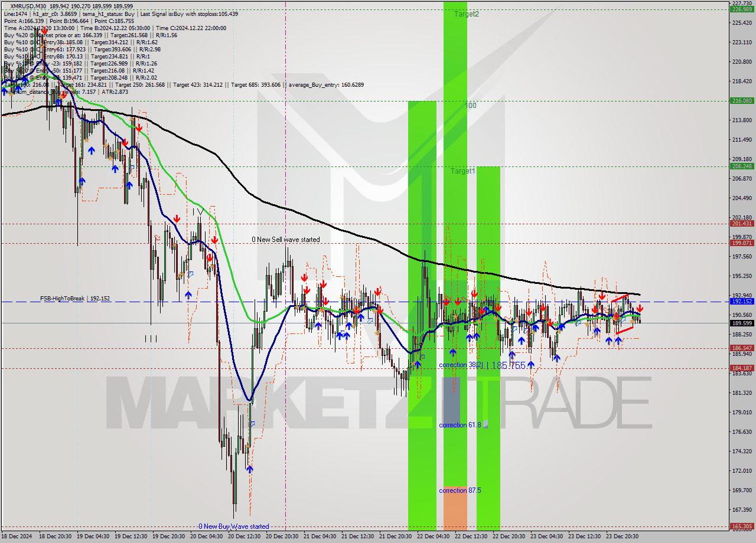The height and width of the screenshot is (543, 756).
Task: Click the 204.490 price axis value
Action: [742, 198]
